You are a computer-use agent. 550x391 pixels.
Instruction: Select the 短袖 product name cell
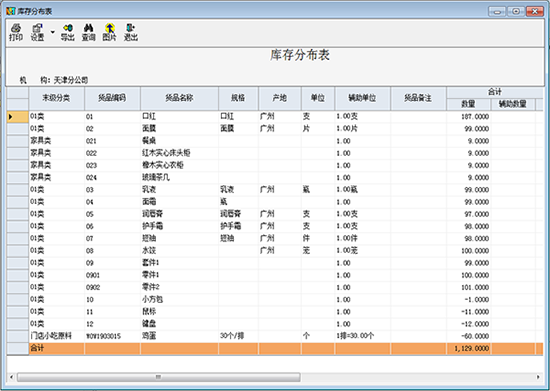coord(179,238)
